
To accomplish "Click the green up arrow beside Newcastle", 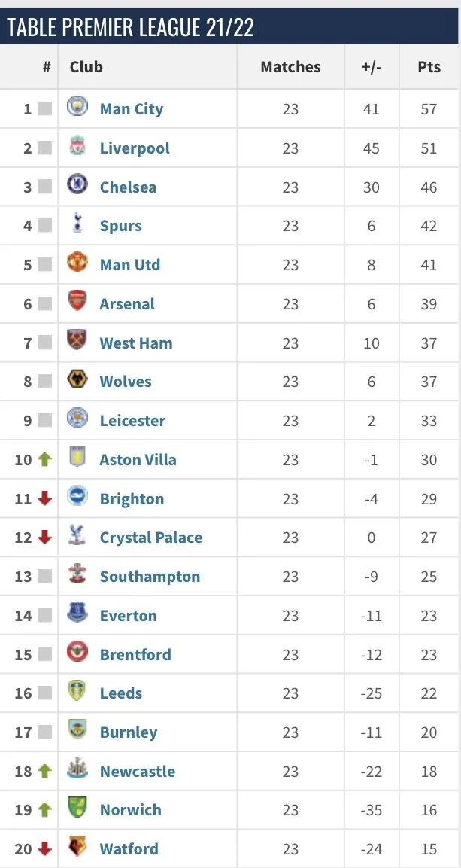I will pyautogui.click(x=44, y=771).
